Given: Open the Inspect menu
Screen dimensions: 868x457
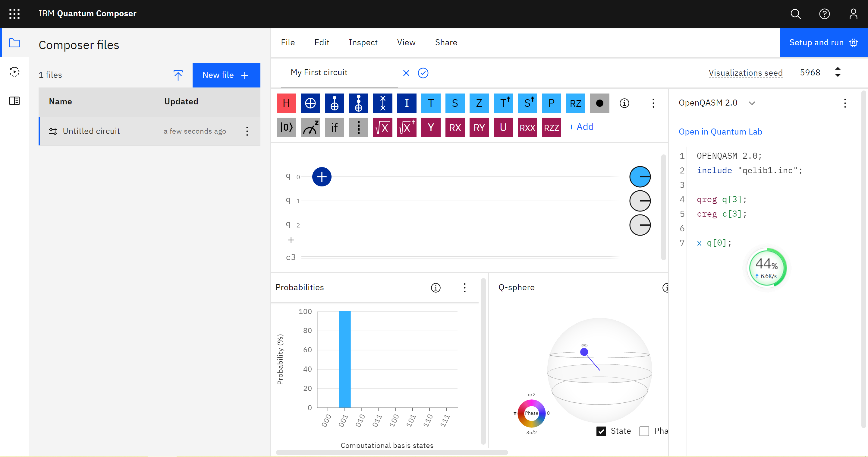Looking at the screenshot, I should click(x=363, y=42).
